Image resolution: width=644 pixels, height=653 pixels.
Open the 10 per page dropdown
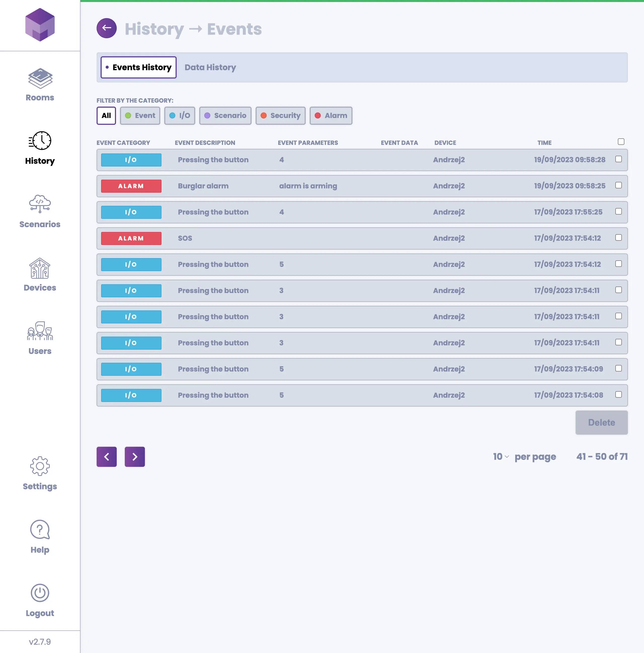pos(501,457)
